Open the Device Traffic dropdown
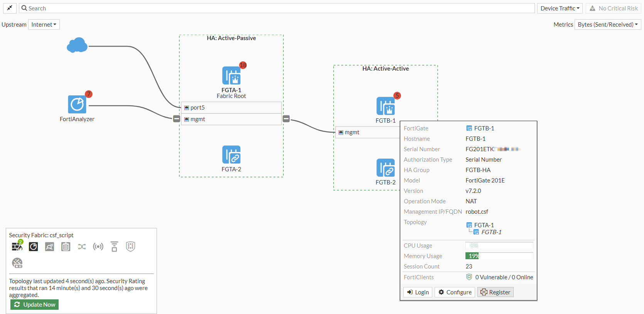Viewport: 644px width, 314px height. point(560,8)
